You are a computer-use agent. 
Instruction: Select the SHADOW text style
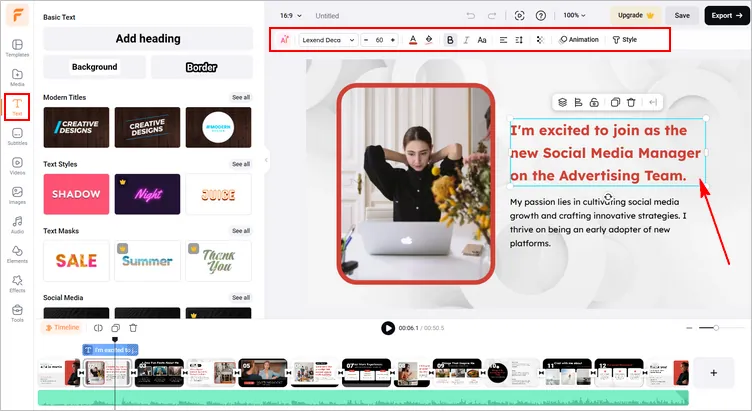(x=76, y=194)
